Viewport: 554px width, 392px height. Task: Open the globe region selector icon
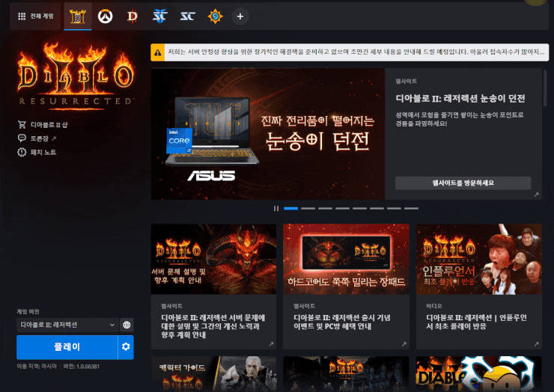coord(127,325)
